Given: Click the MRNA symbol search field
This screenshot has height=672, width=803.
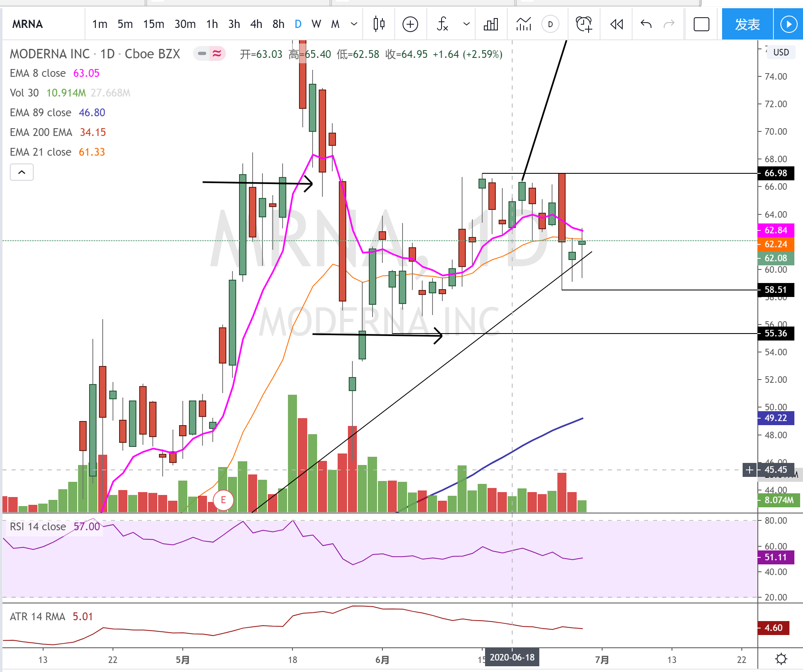Looking at the screenshot, I should (x=43, y=24).
